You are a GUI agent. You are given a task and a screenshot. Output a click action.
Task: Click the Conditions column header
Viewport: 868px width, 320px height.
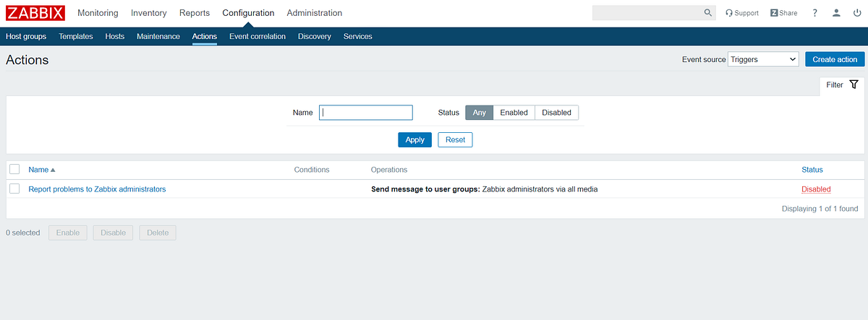click(x=312, y=170)
